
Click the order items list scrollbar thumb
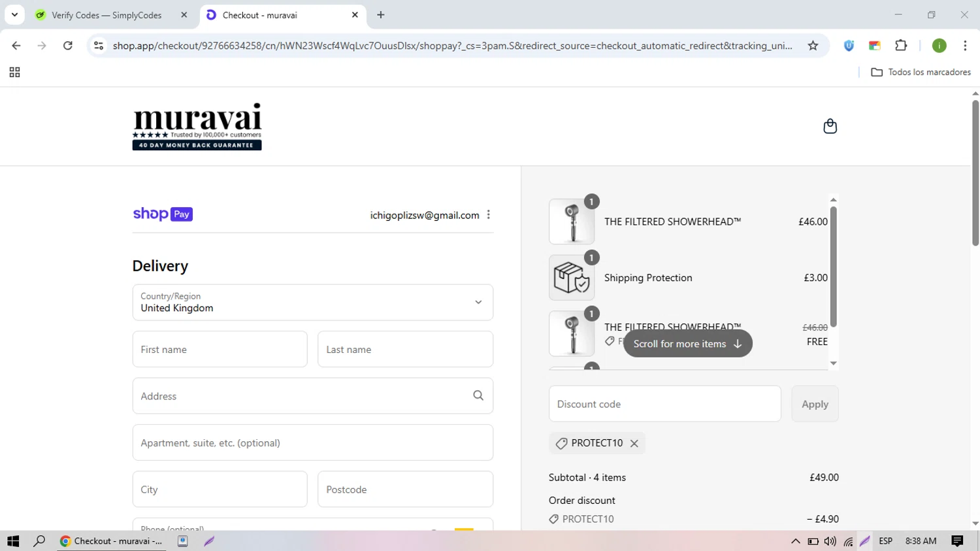coord(833,267)
